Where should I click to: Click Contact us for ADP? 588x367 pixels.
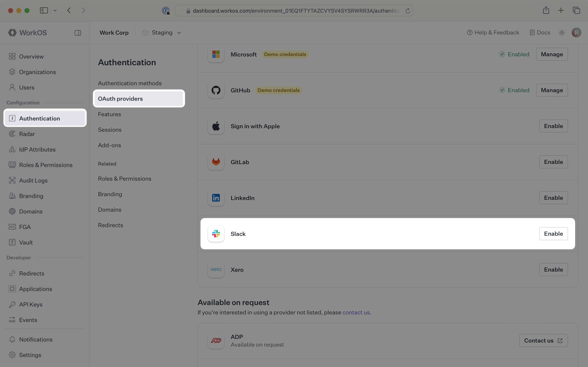point(543,340)
